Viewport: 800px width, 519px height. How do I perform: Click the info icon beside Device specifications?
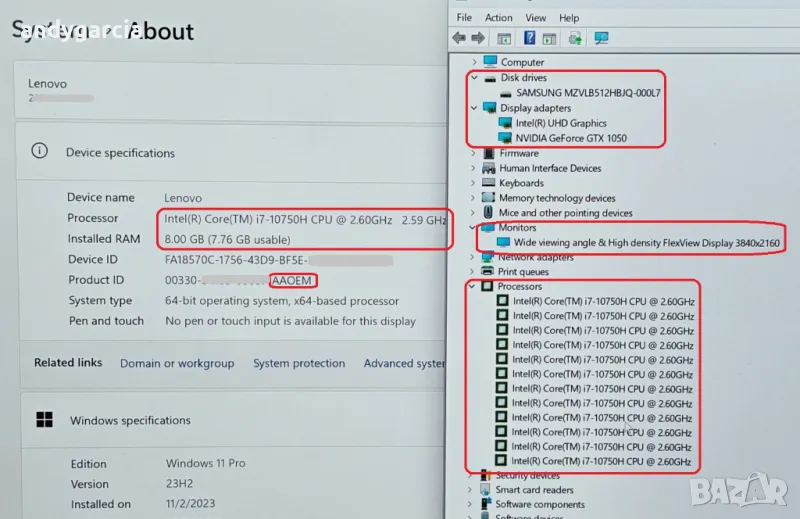click(x=40, y=152)
